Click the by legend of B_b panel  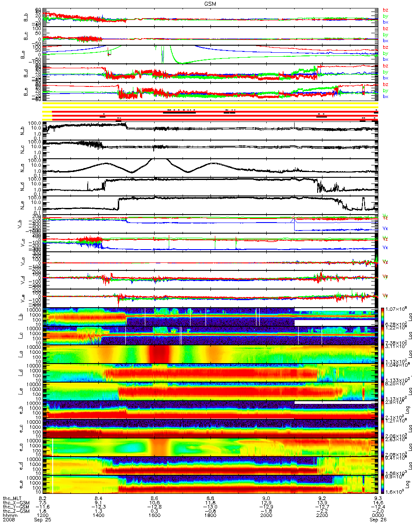[x=385, y=16]
